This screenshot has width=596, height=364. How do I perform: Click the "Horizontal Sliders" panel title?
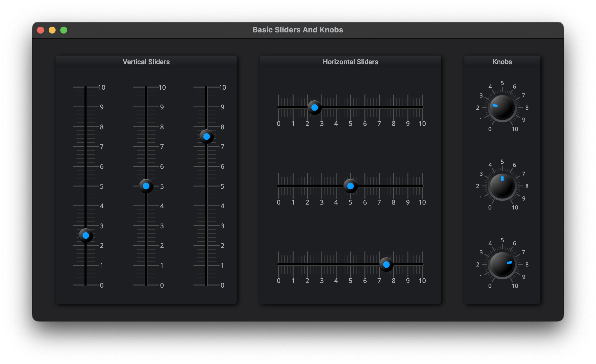click(x=350, y=62)
